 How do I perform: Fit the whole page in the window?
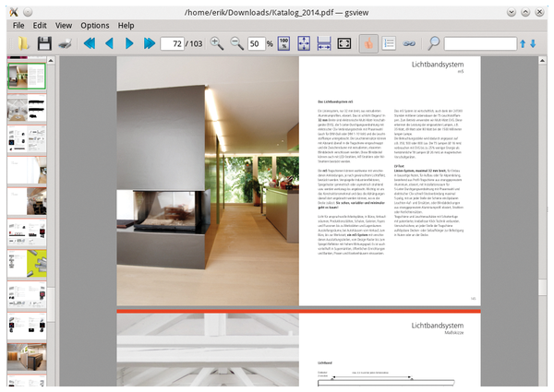pyautogui.click(x=304, y=43)
